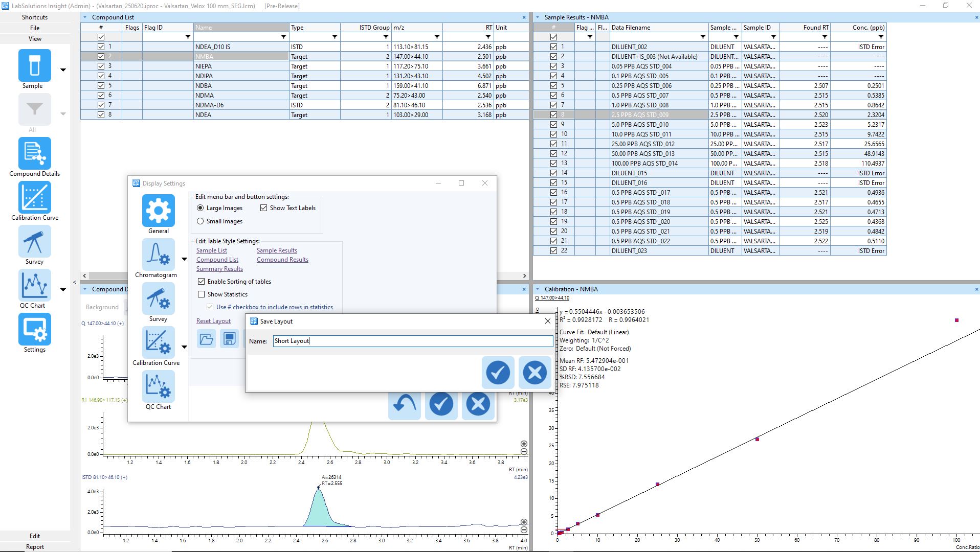This screenshot has height=552, width=980.
Task: Click Sample List table style link
Action: click(x=212, y=250)
